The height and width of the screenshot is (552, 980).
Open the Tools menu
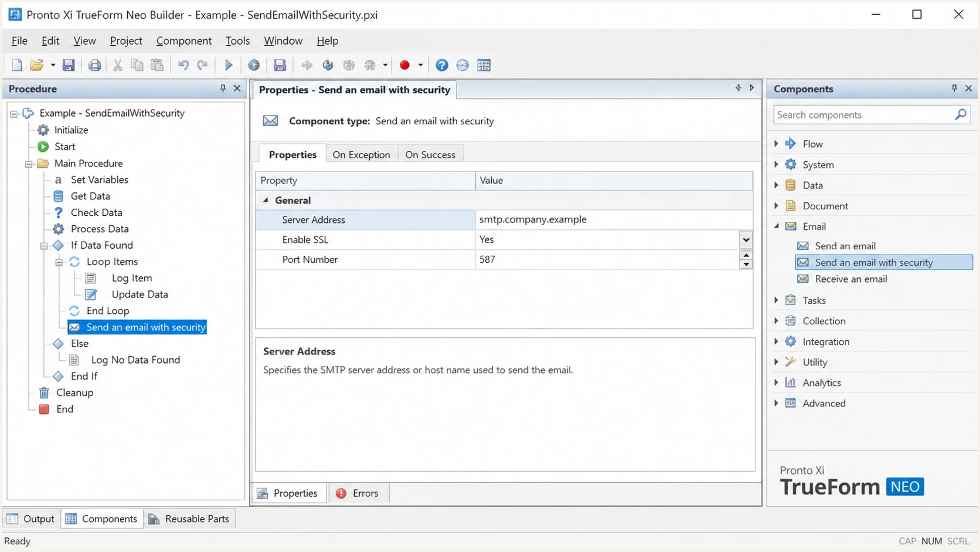pos(237,40)
